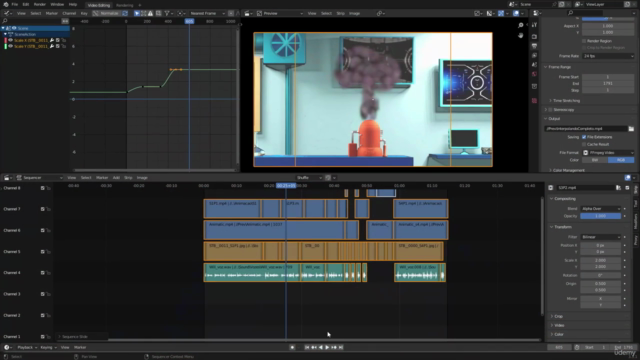Open the Output properties tab icon
Screen dimensions: 640x360
(x=534, y=46)
